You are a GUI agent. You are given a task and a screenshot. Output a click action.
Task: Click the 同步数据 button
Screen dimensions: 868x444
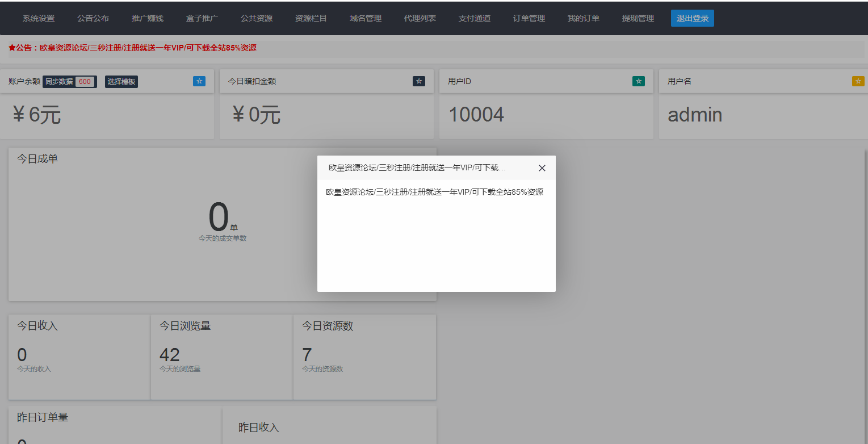click(58, 81)
